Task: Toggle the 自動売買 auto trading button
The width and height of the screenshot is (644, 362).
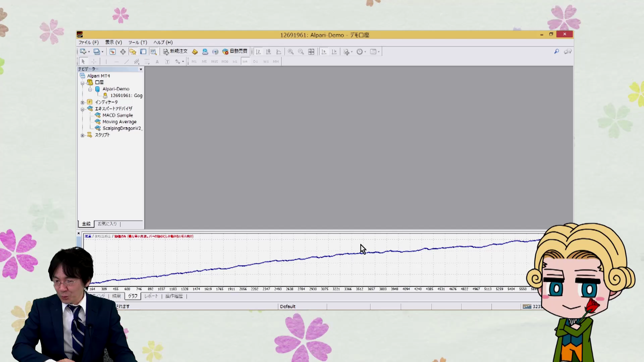Action: point(235,51)
